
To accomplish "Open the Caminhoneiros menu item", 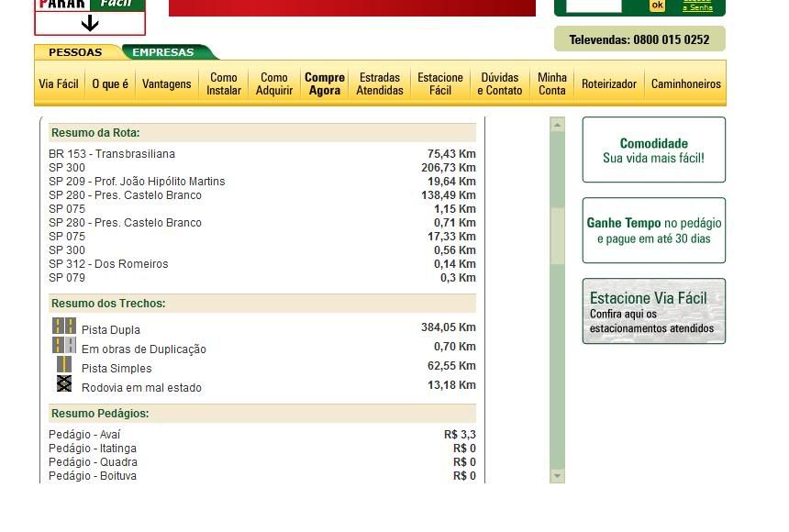I will click(x=686, y=83).
